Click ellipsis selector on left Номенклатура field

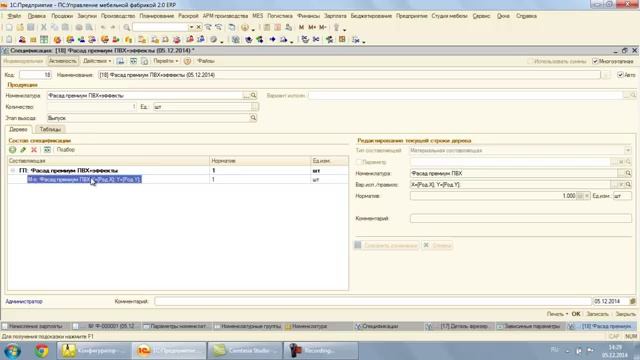click(x=246, y=96)
